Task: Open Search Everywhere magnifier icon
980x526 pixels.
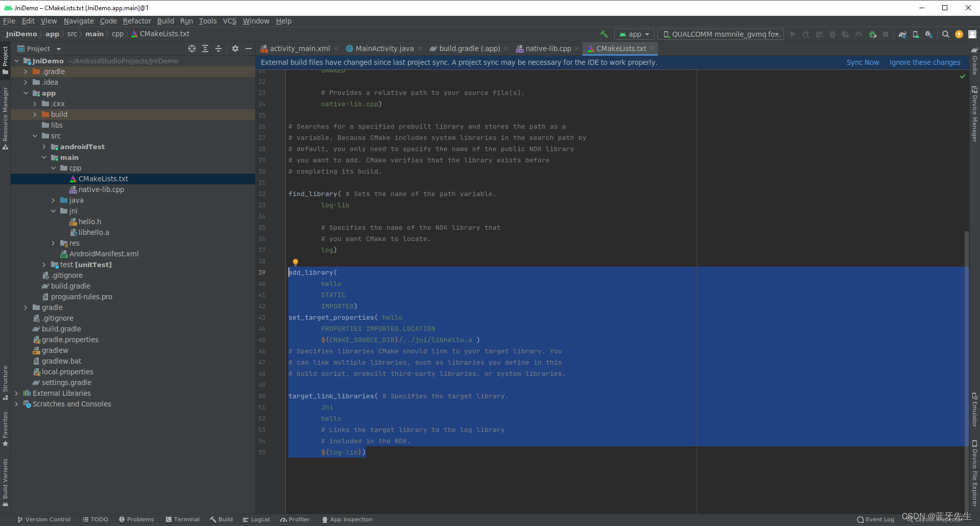Action: [x=946, y=34]
